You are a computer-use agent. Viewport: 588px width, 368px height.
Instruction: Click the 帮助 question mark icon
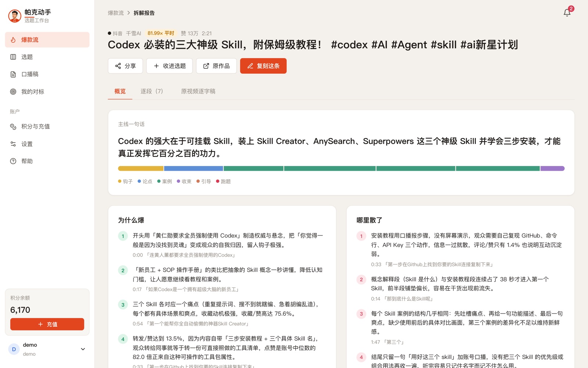13,161
